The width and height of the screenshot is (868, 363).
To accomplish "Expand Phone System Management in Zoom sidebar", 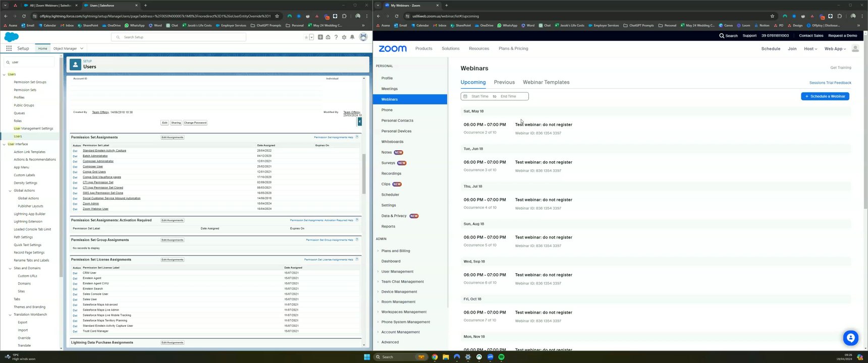I will 378,322.
